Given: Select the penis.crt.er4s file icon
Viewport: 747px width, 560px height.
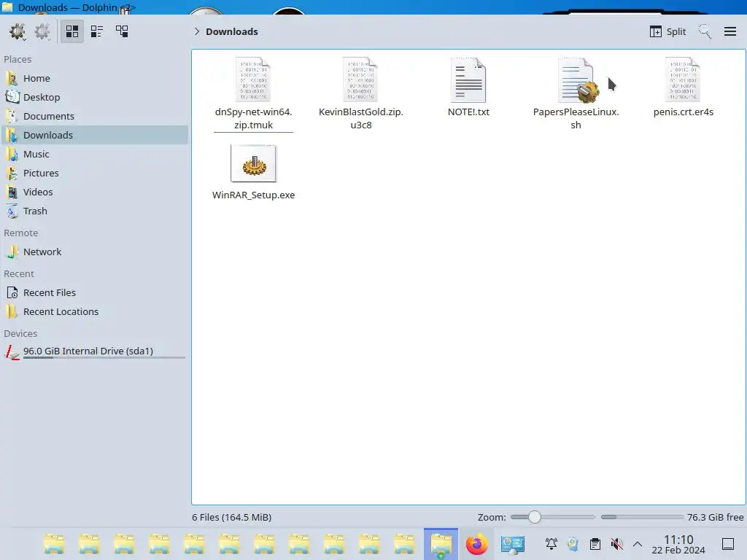Looking at the screenshot, I should click(x=683, y=79).
